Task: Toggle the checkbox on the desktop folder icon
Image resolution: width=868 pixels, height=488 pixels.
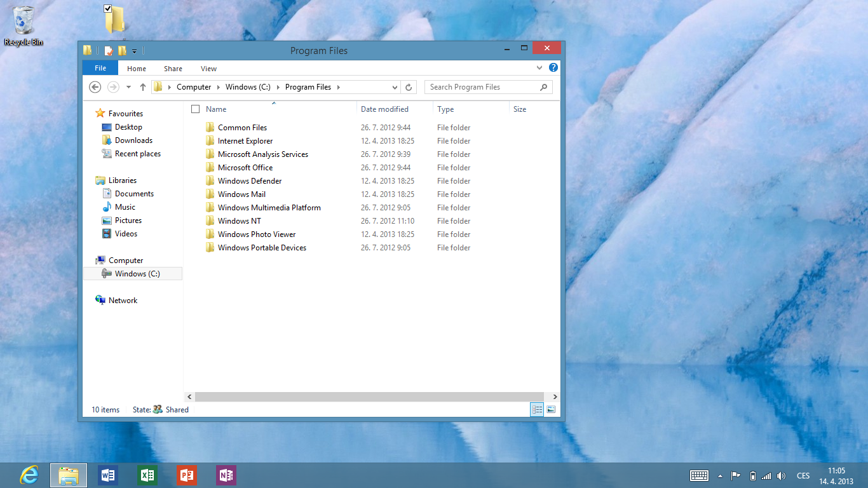Action: click(x=107, y=9)
